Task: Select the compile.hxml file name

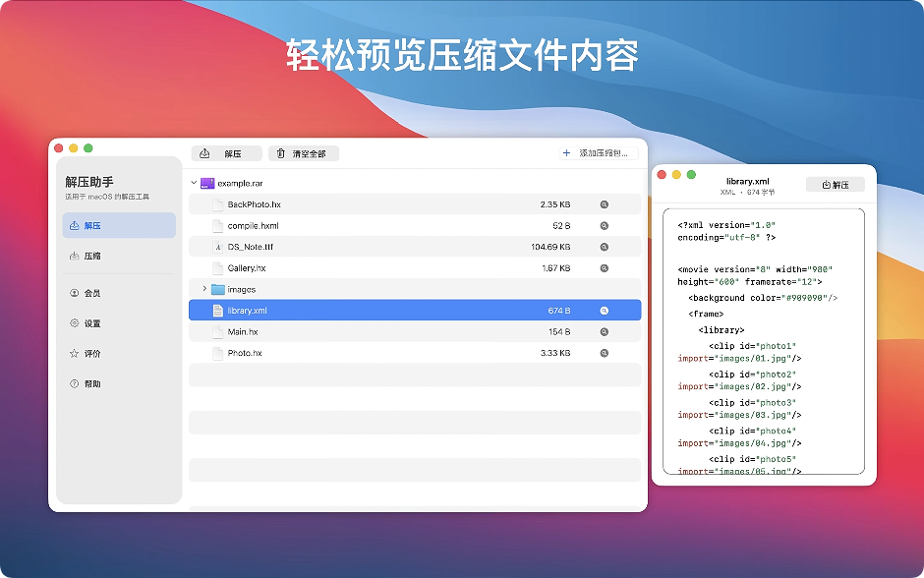Action: 253,226
